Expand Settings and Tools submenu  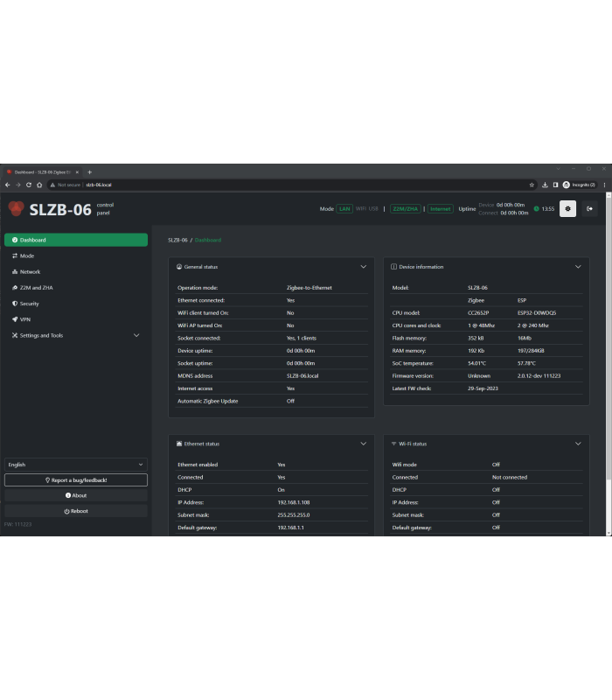point(136,335)
